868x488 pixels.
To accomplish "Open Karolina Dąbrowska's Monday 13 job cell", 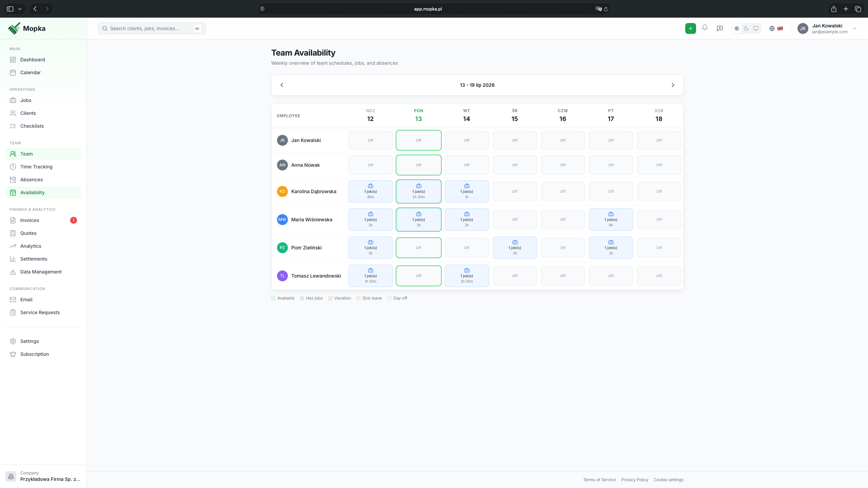I will pyautogui.click(x=418, y=191).
